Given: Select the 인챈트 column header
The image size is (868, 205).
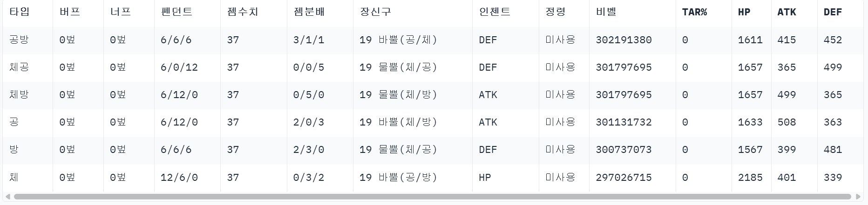Looking at the screenshot, I should pyautogui.click(x=495, y=12).
